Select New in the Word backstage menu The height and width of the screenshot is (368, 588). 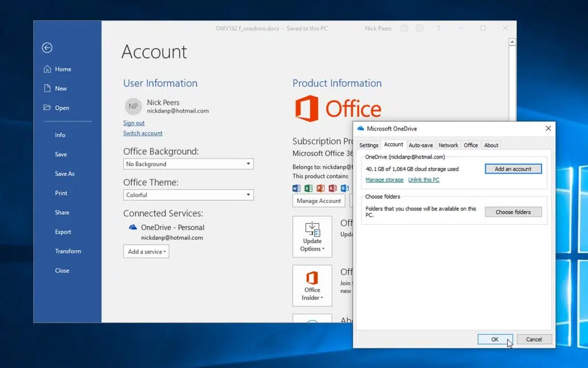pos(61,89)
